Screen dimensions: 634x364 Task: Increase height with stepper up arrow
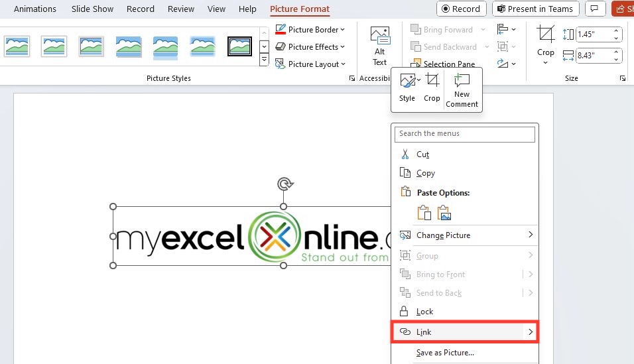coord(616,30)
